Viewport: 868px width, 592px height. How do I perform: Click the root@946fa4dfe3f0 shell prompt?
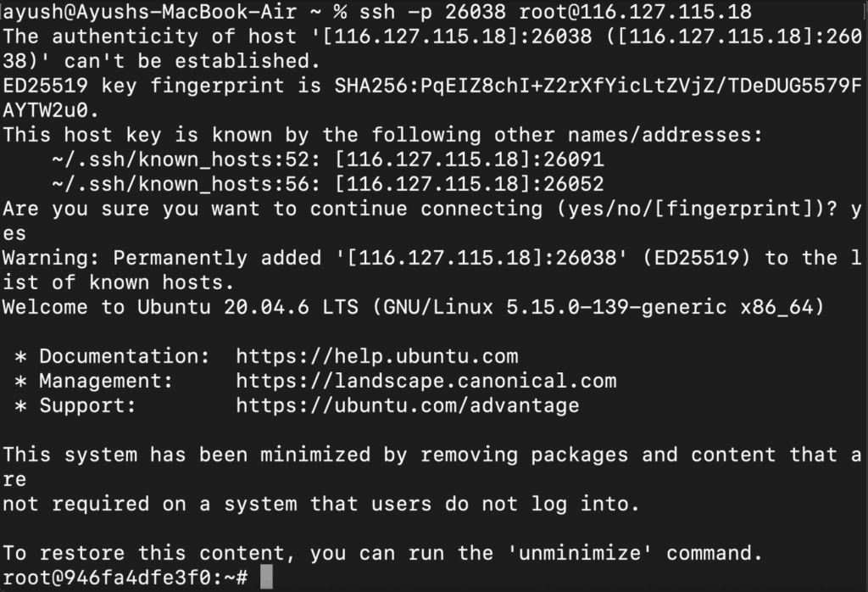coord(125,578)
